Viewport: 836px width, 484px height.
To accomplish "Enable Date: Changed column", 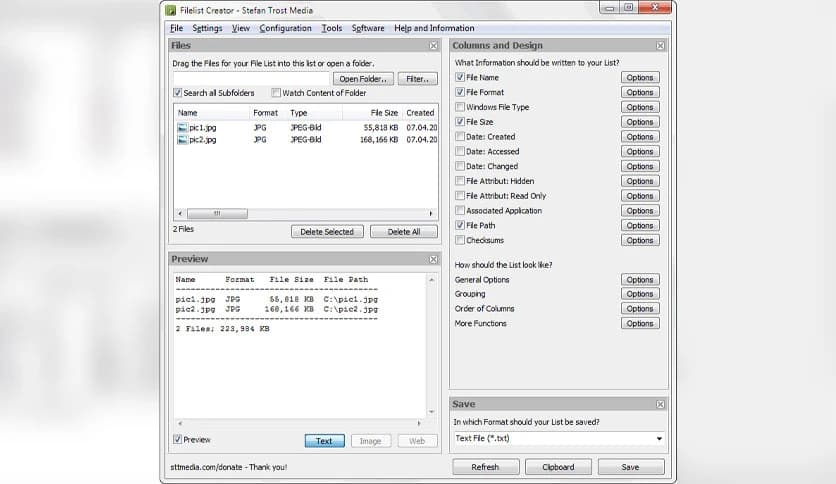I will coord(460,166).
